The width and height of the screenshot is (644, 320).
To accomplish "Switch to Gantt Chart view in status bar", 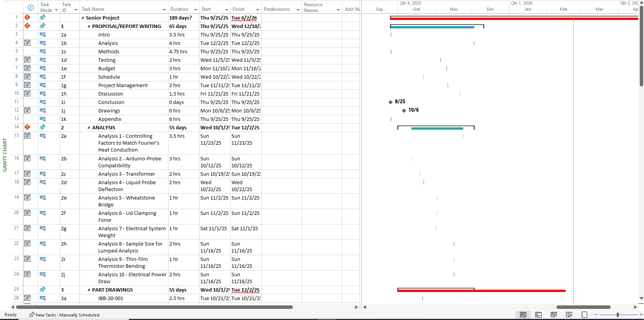I will pyautogui.click(x=523, y=315).
